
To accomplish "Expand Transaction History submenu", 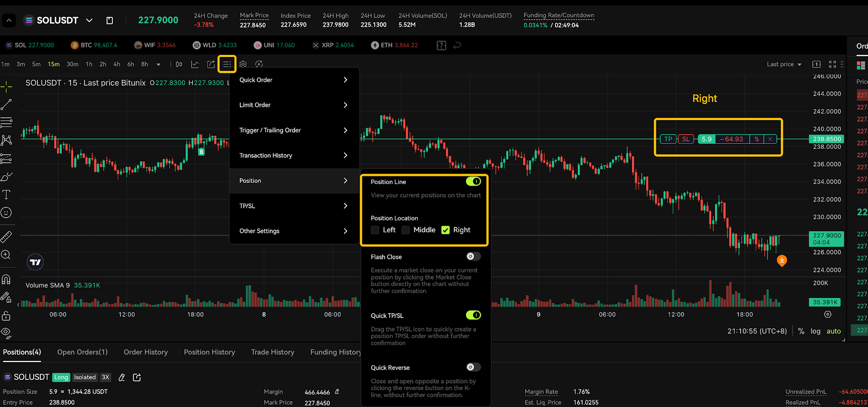I will [x=295, y=155].
